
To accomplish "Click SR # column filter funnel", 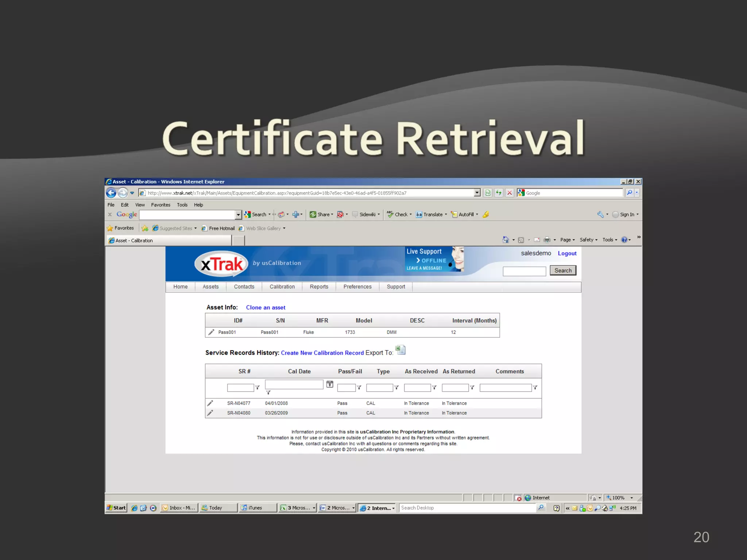I will [258, 388].
